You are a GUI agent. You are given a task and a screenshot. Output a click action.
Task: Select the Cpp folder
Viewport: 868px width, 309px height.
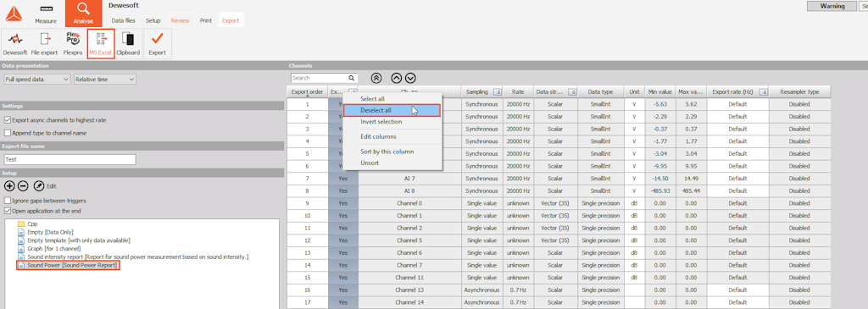coord(28,223)
